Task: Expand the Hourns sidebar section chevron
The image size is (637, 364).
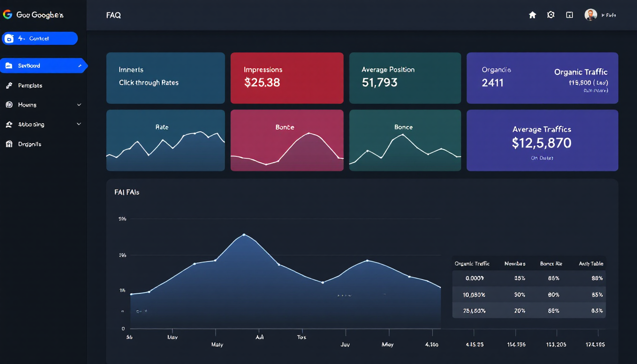Action: 79,105
